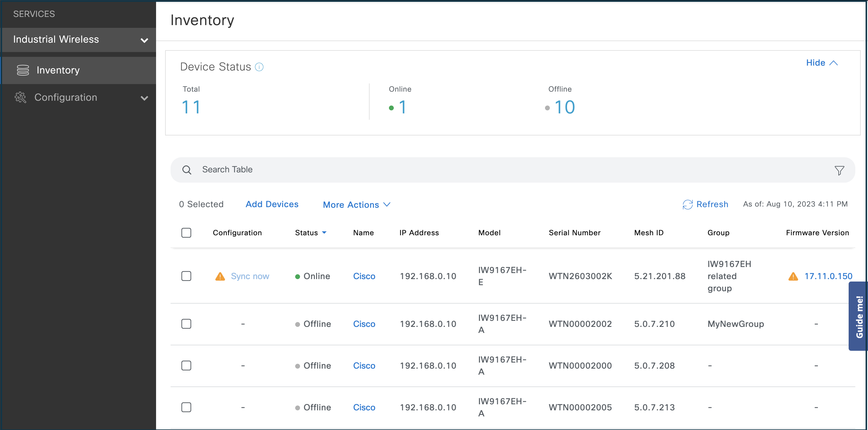This screenshot has width=868, height=430.
Task: Click Add Devices
Action: [x=272, y=204]
